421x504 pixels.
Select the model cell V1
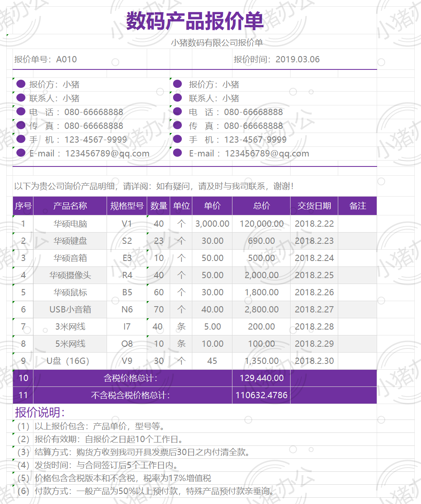click(127, 224)
